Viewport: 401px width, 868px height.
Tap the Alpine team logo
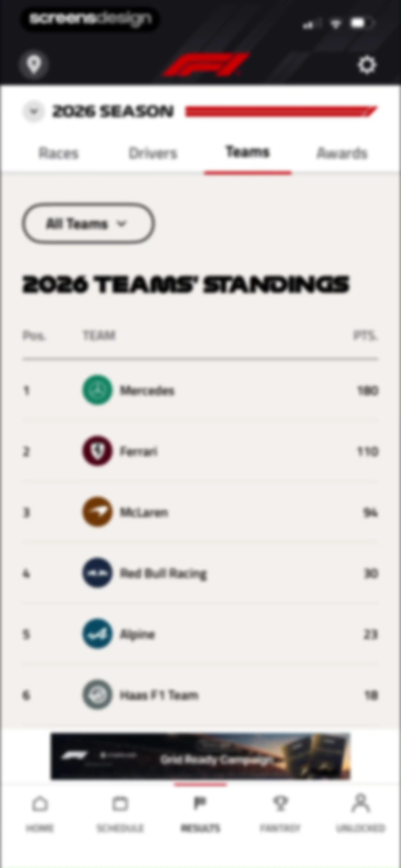(97, 634)
